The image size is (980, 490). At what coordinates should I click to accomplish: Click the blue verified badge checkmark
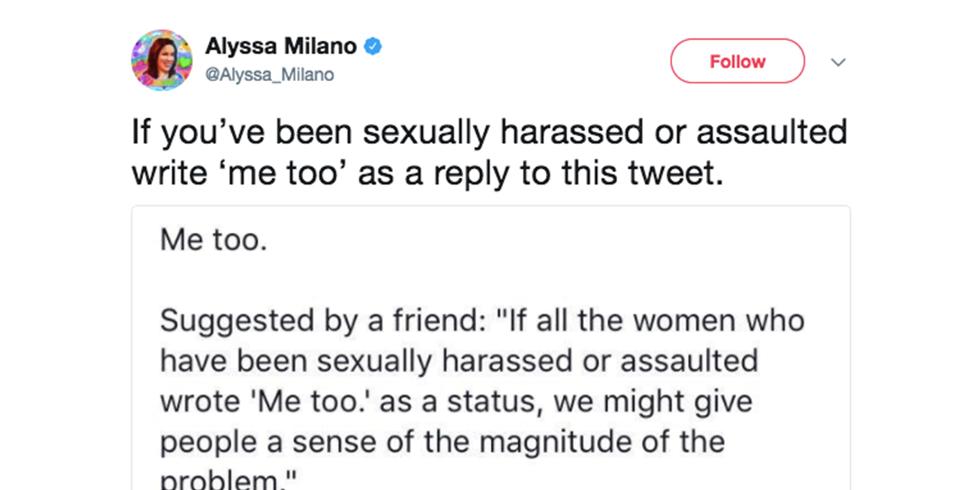tap(372, 47)
